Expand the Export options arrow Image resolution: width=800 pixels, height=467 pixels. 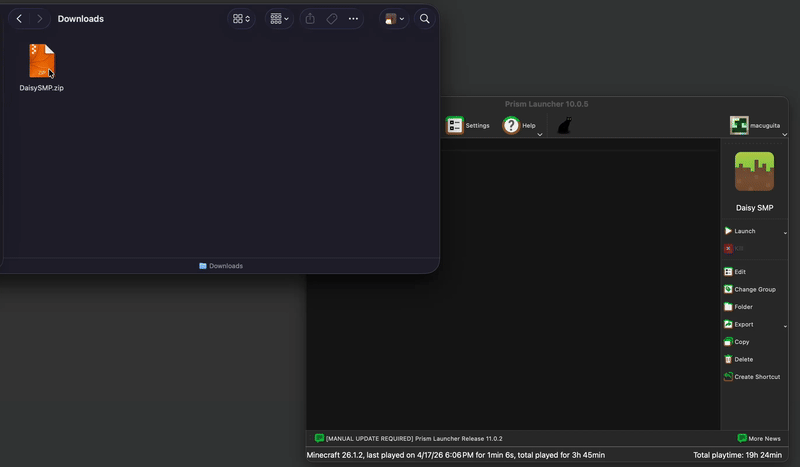pos(785,326)
